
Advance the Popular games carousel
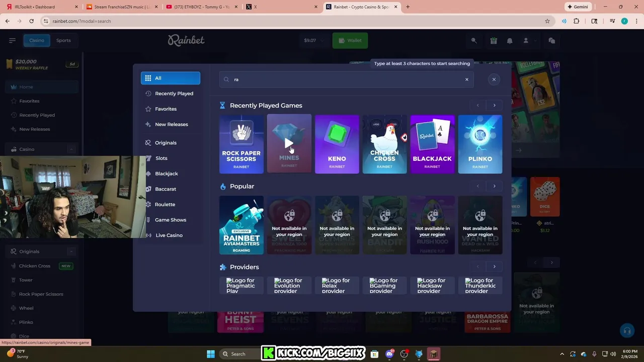494,186
